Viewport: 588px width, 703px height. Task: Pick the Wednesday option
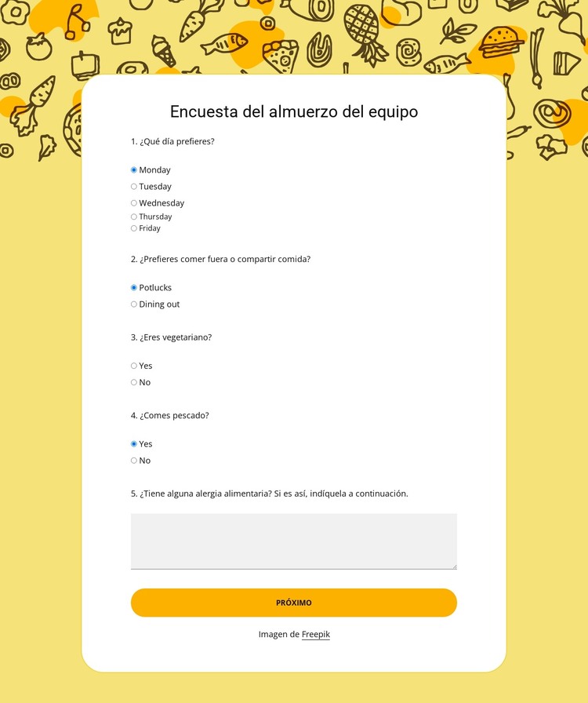tap(134, 203)
